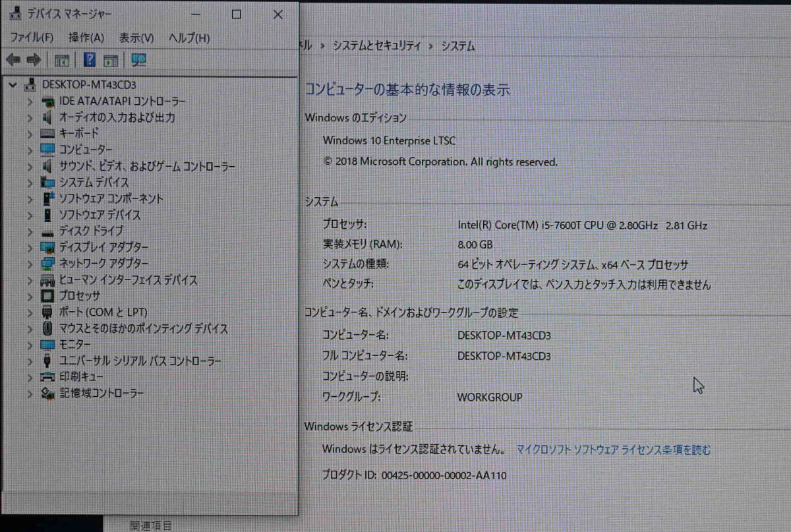This screenshot has width=791, height=532.
Task: Expand the 印刷キュー node arrow
Action: [x=30, y=378]
